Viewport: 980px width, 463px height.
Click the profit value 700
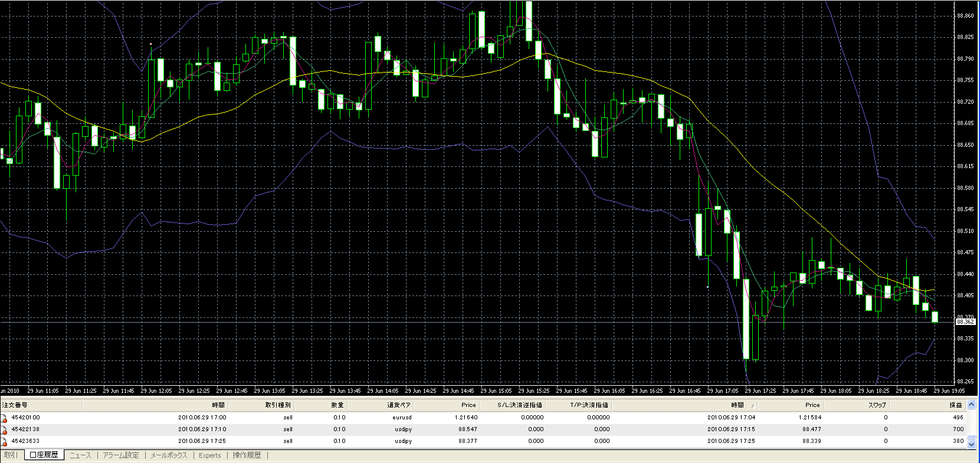958,429
